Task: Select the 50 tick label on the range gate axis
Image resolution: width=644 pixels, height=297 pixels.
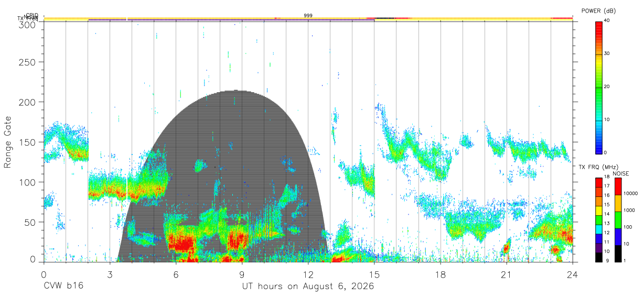Action: [x=30, y=222]
